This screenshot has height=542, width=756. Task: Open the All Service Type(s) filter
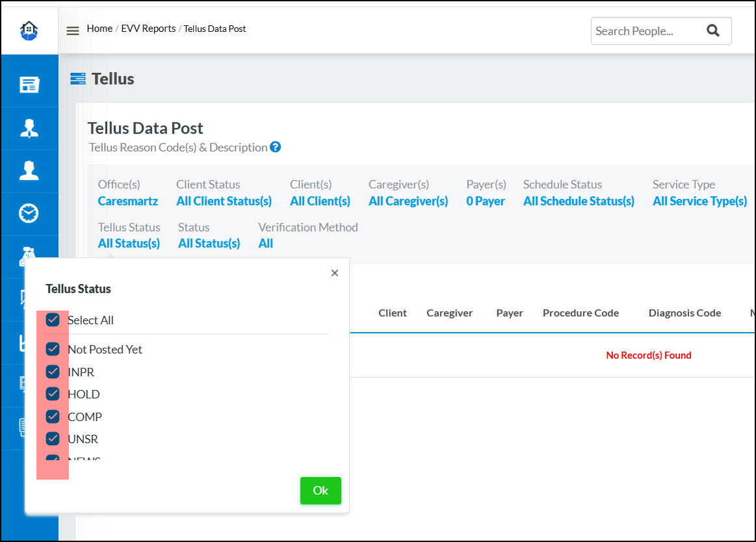(699, 201)
